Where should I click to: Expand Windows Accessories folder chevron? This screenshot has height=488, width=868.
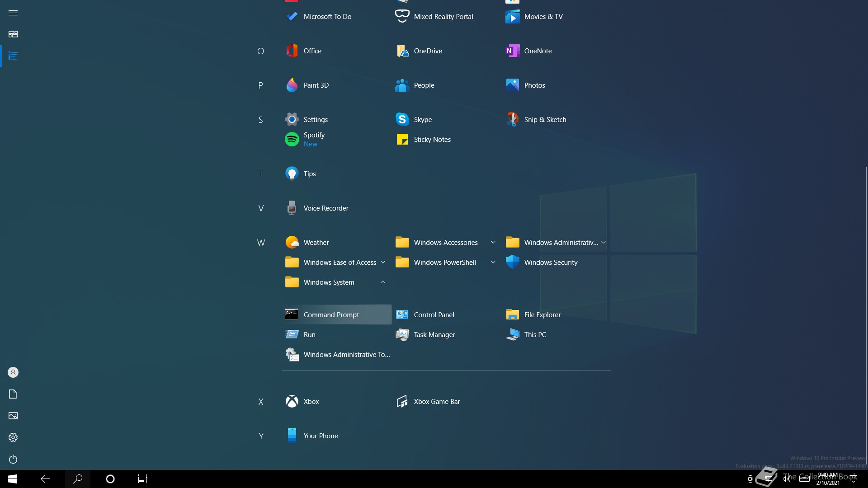point(493,243)
